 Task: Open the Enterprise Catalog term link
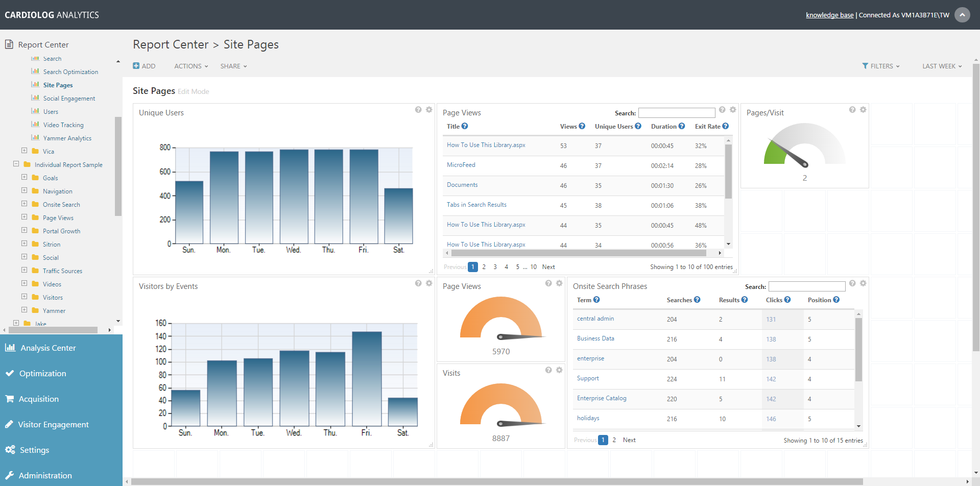602,398
